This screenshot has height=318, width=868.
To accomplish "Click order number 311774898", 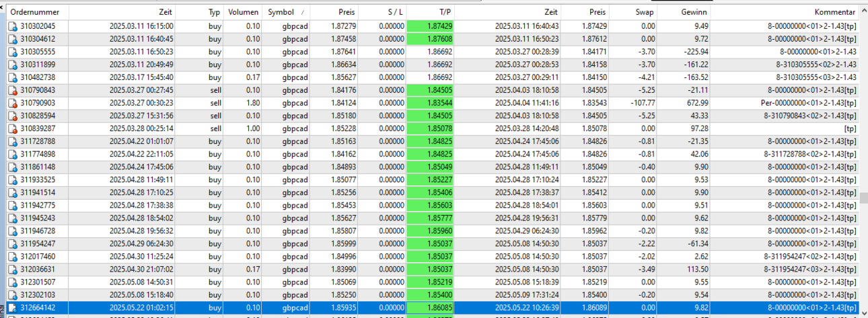I will click(38, 154).
